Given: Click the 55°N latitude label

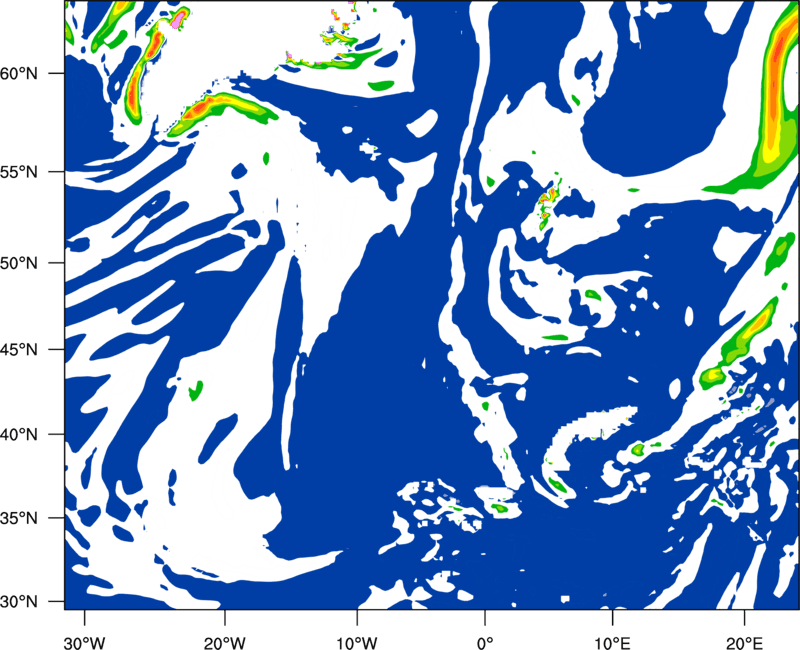Looking at the screenshot, I should click(x=19, y=172).
